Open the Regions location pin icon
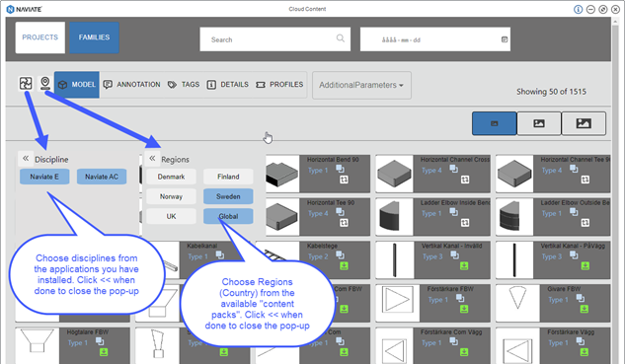 pos(45,83)
